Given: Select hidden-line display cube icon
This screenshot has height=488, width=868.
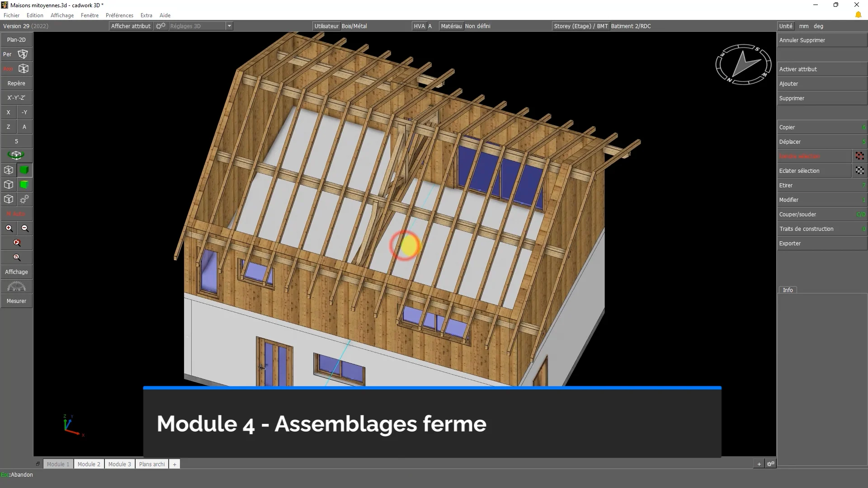Looking at the screenshot, I should 9,185.
